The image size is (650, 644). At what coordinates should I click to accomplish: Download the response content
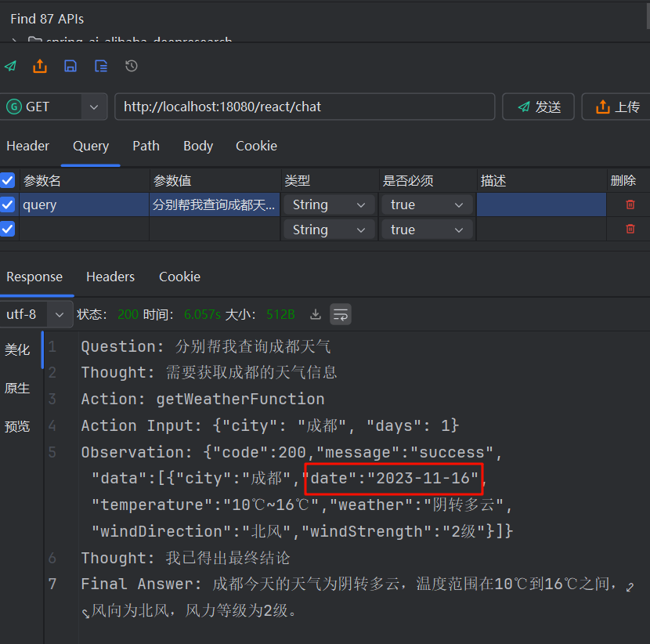click(x=316, y=314)
